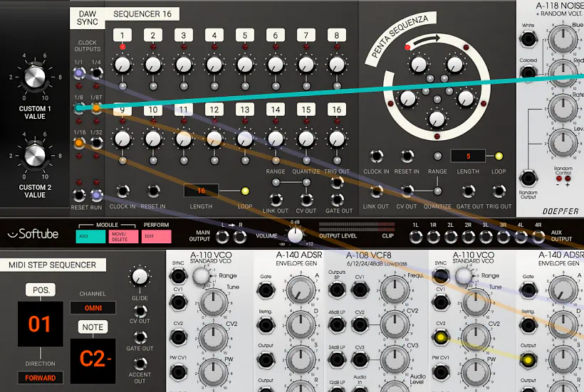Toggle the step 1 gate button
This screenshot has height=392, width=584.
(x=122, y=86)
